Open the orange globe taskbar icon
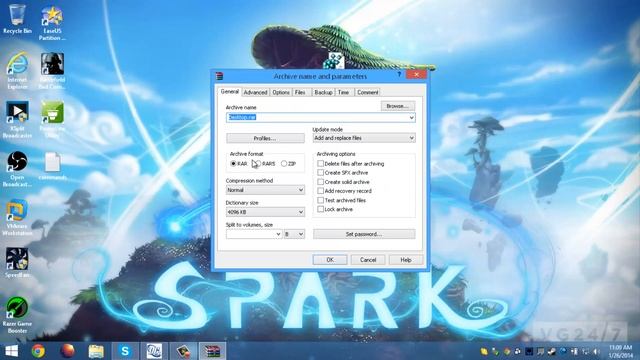The width and height of the screenshot is (640, 360). 67,351
